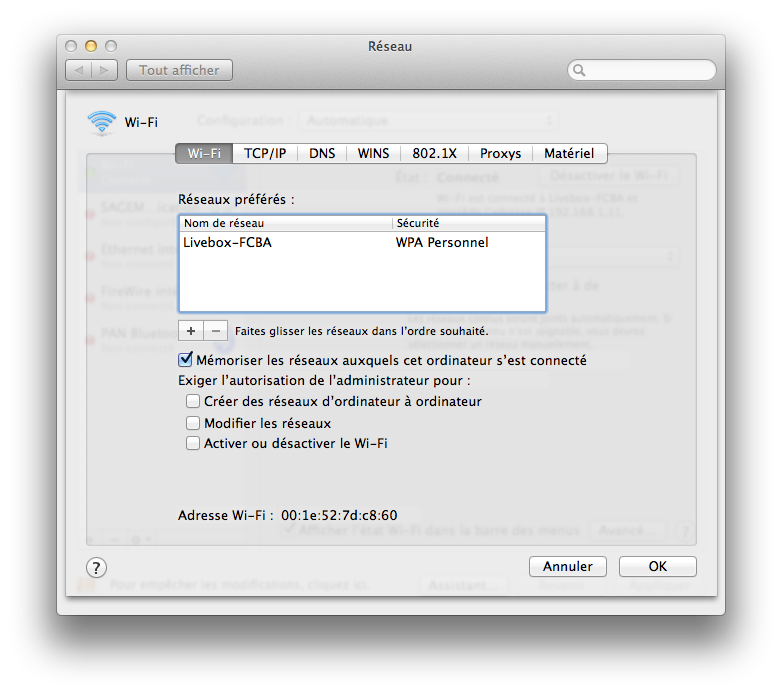Enable Créer des réseaux d'ordinateur à ordinateur
Image resolution: width=782 pixels, height=694 pixels.
click(193, 401)
